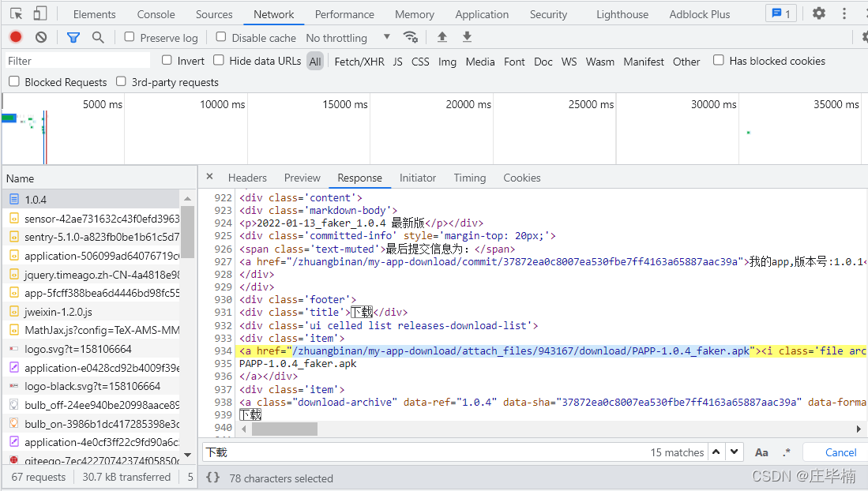Focus the response search field
Image resolution: width=868 pixels, height=491 pixels.
pos(423,452)
